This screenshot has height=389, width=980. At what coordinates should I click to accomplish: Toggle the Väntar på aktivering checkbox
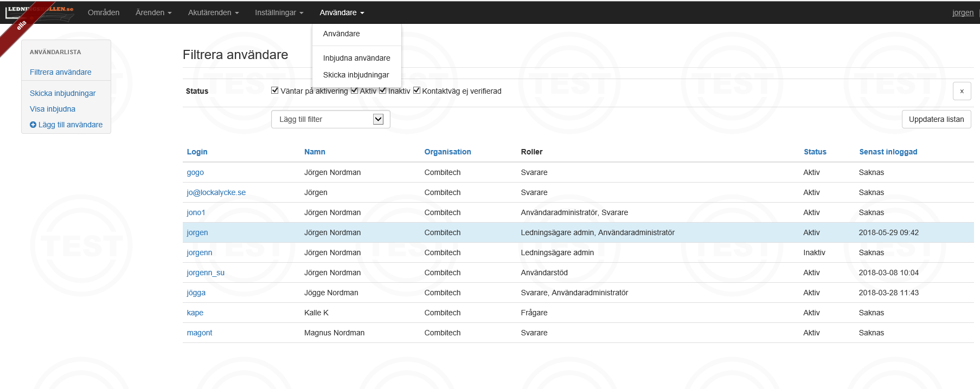coord(275,90)
